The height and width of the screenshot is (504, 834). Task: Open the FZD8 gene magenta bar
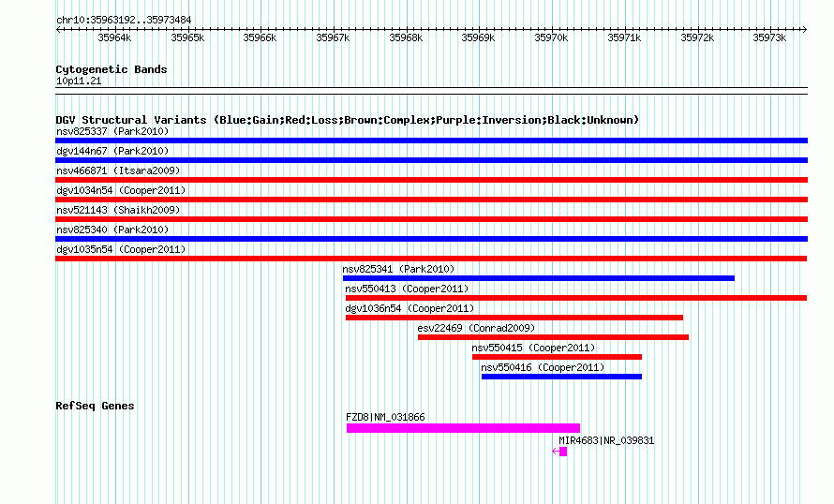pos(463,428)
